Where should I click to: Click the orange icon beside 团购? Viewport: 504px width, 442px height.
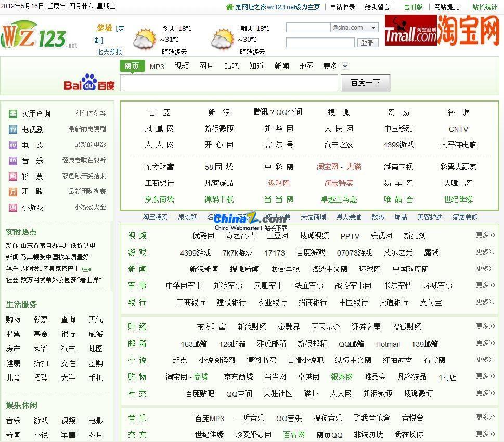point(13,192)
